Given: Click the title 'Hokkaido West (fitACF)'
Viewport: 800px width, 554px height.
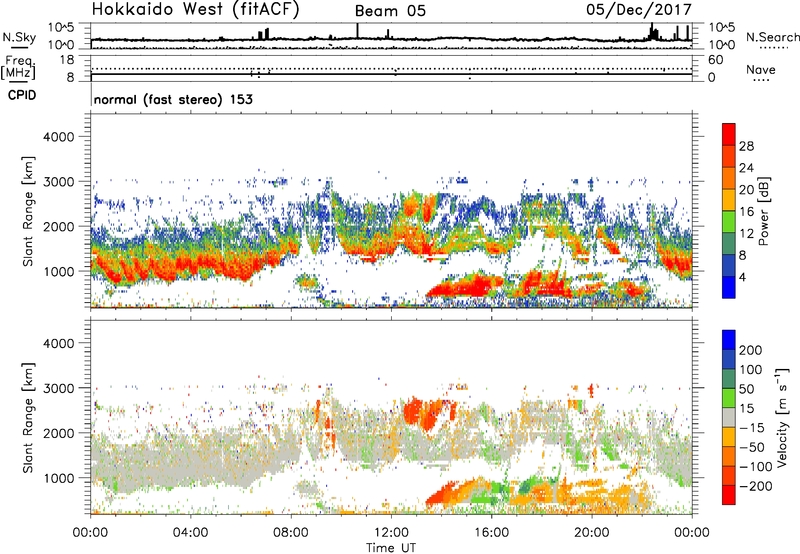Looking at the screenshot, I should [x=195, y=9].
